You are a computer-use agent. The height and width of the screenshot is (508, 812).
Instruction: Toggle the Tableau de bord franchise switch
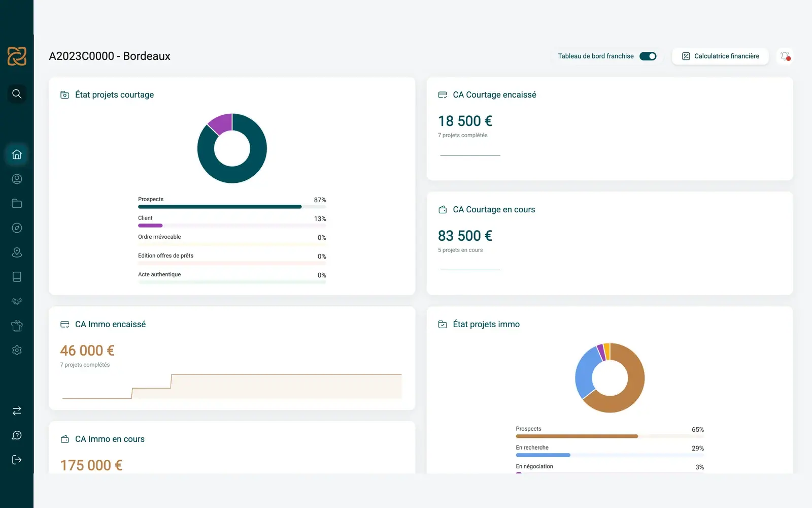[x=648, y=56]
